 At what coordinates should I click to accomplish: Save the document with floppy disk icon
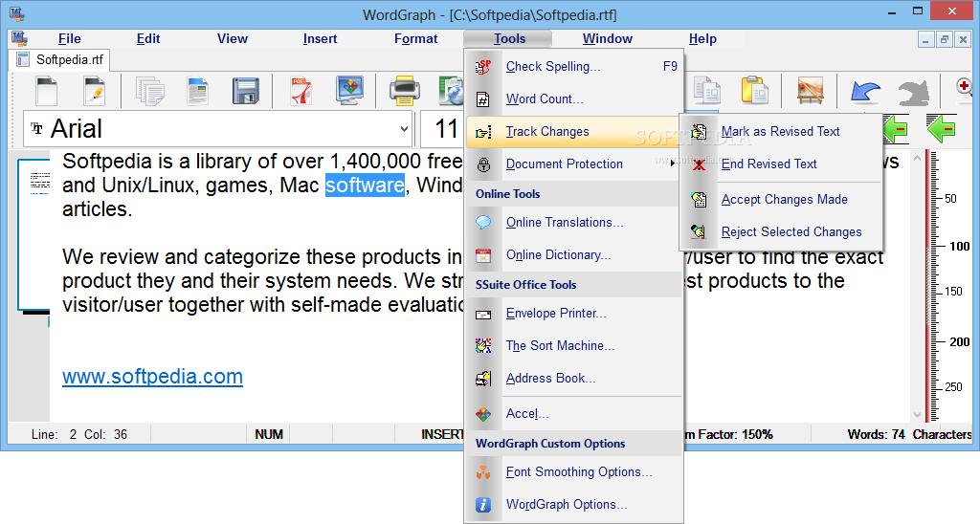(246, 91)
